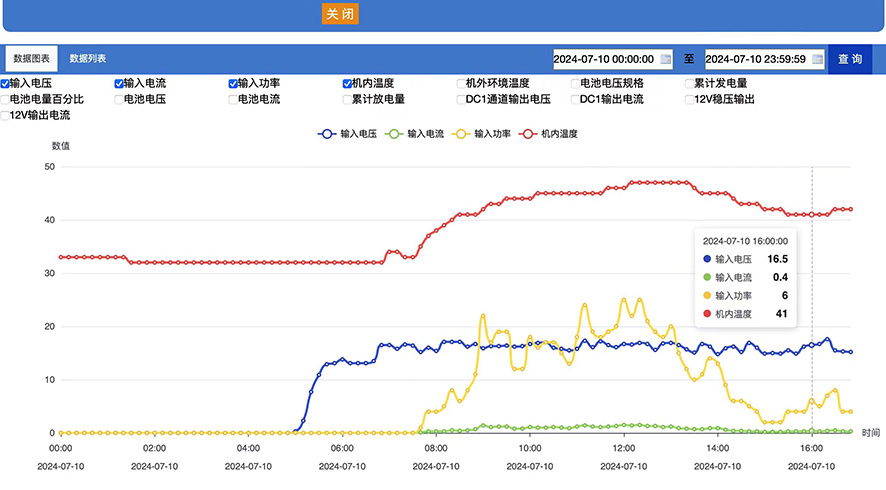The height and width of the screenshot is (490, 886).
Task: Click the orange 关闭 button
Action: 340,14
